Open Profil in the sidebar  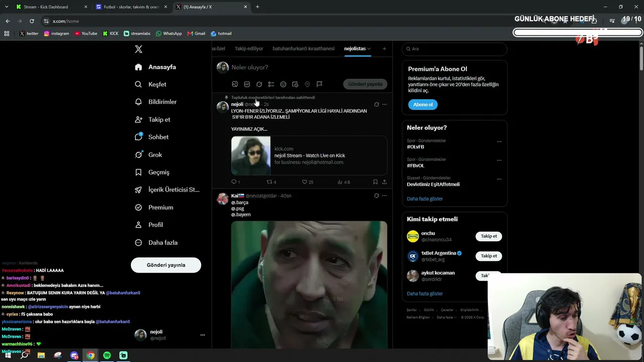149,225
